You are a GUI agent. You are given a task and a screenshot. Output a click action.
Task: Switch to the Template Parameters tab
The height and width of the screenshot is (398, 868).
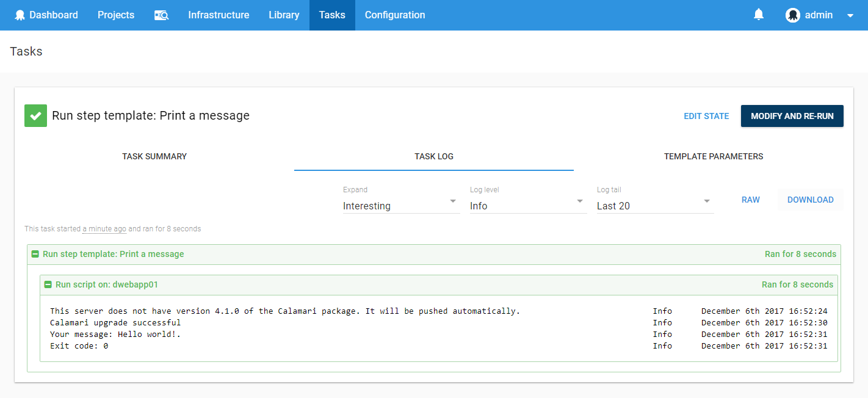713,156
